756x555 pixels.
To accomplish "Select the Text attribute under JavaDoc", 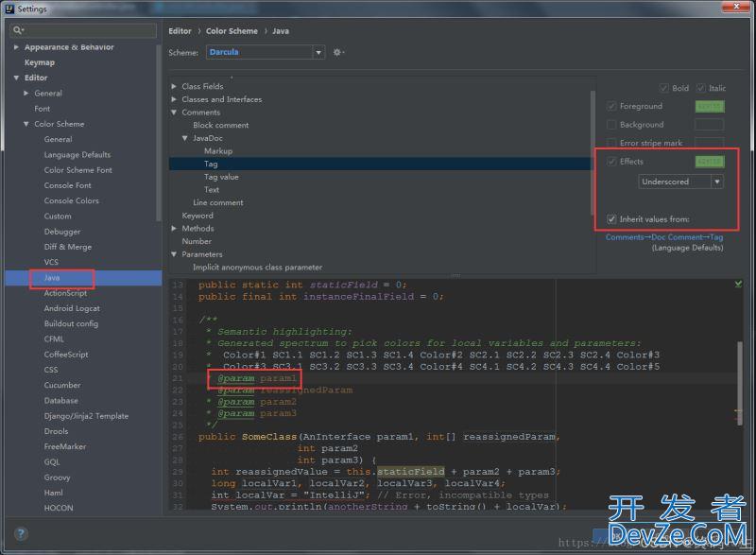I will coord(212,190).
